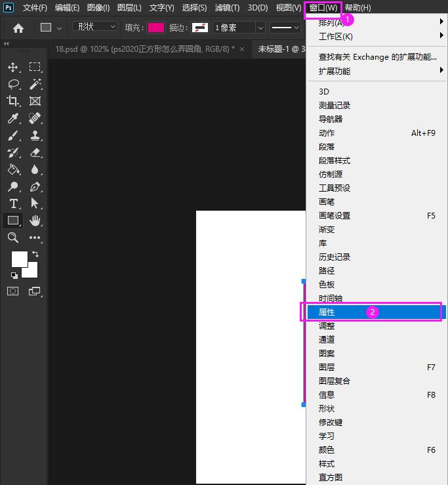Open the stroke line style dropdown

pos(285,28)
